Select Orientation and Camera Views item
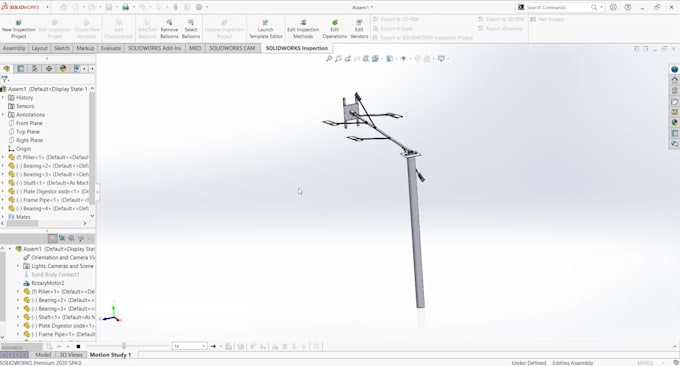 pyautogui.click(x=59, y=258)
